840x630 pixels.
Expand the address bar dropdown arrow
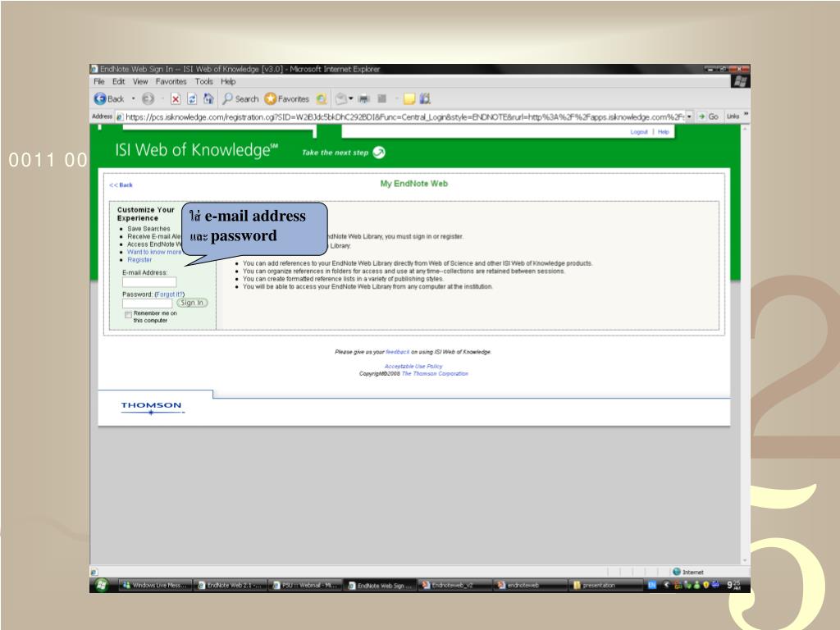[689, 116]
